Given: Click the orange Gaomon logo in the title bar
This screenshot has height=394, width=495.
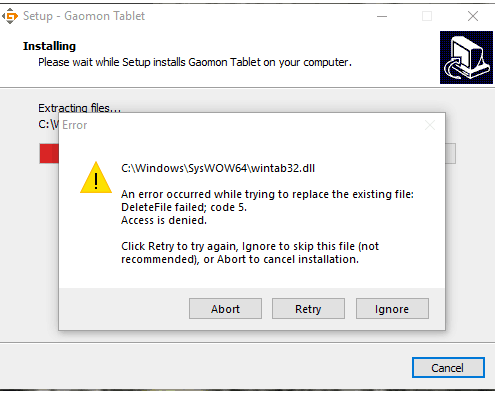Looking at the screenshot, I should click(10, 16).
